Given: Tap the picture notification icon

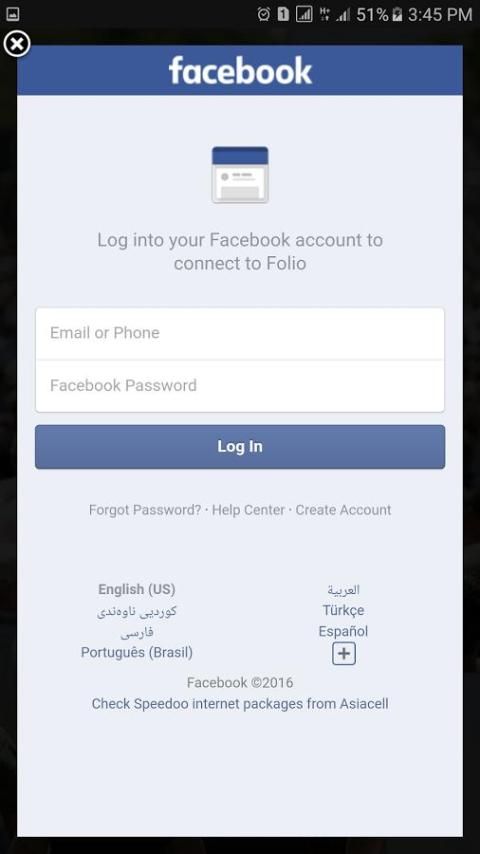Looking at the screenshot, I should (12, 14).
